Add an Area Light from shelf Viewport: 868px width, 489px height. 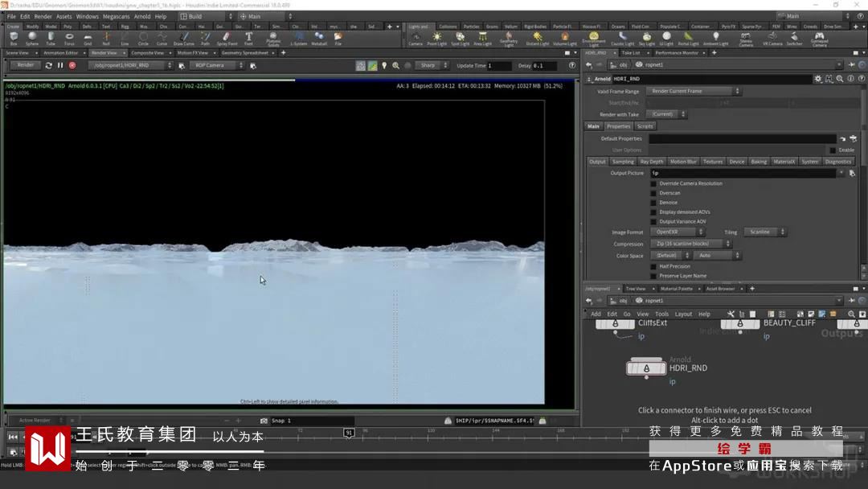pyautogui.click(x=482, y=39)
